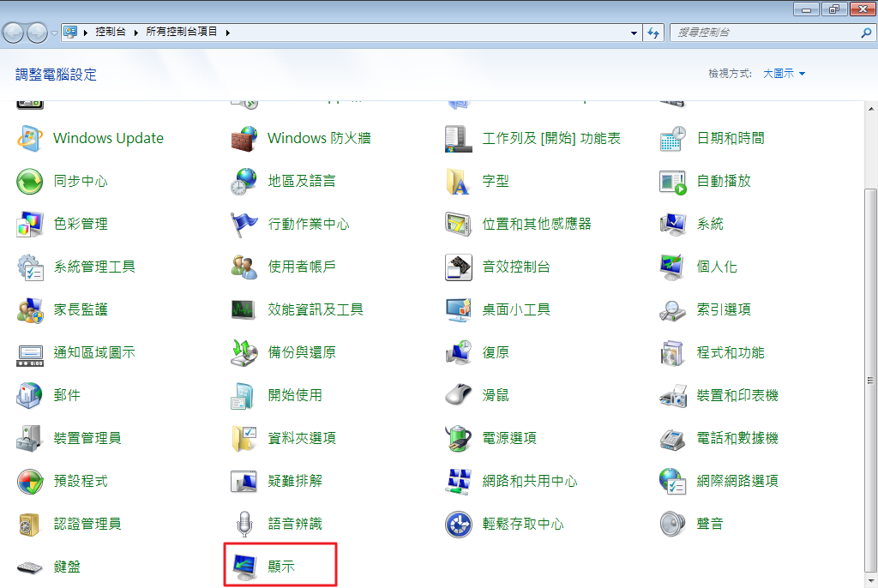Open the Windows 防火牆 brick wall icon
The width and height of the screenshot is (878, 588).
tap(244, 138)
